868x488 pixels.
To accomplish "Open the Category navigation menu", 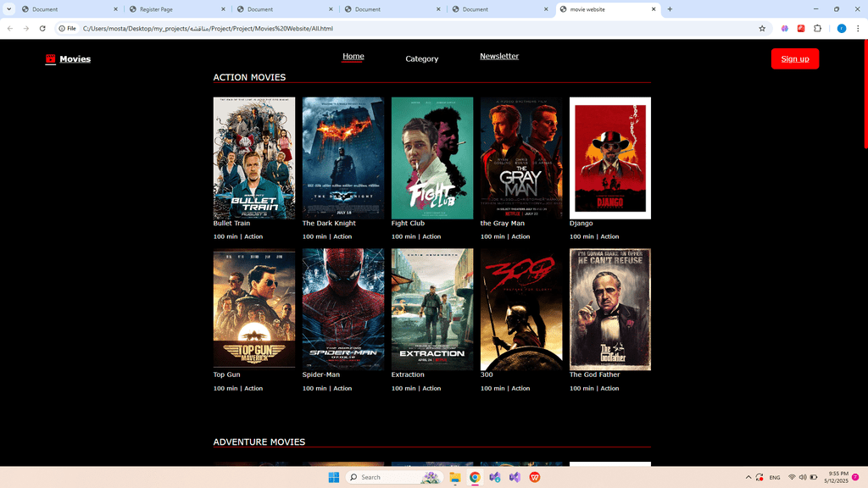I will 422,58.
